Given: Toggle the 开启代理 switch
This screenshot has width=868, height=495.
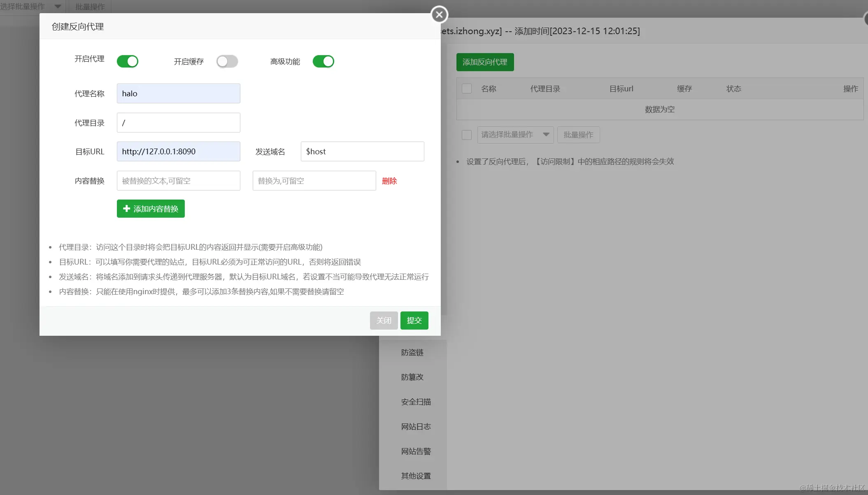Looking at the screenshot, I should pyautogui.click(x=128, y=61).
